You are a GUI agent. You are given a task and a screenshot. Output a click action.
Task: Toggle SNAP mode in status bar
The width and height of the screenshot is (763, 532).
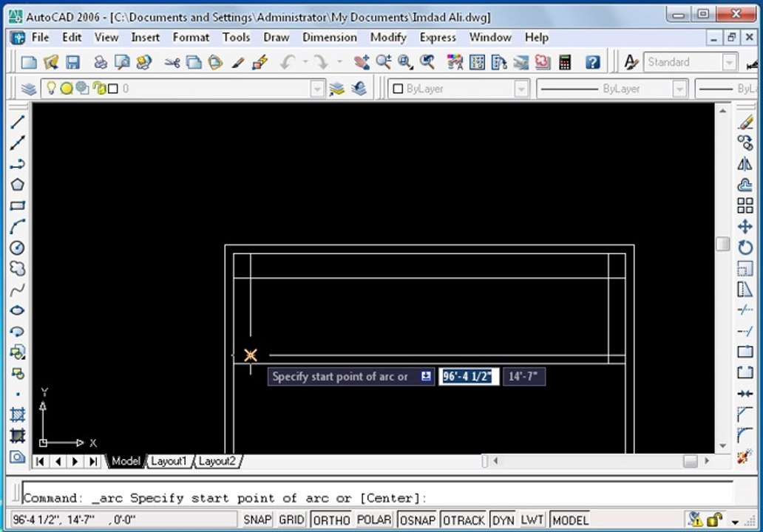point(257,520)
